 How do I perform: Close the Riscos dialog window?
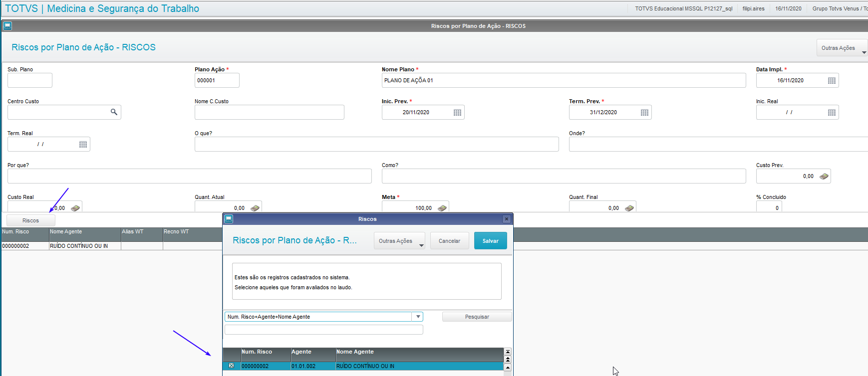click(507, 219)
